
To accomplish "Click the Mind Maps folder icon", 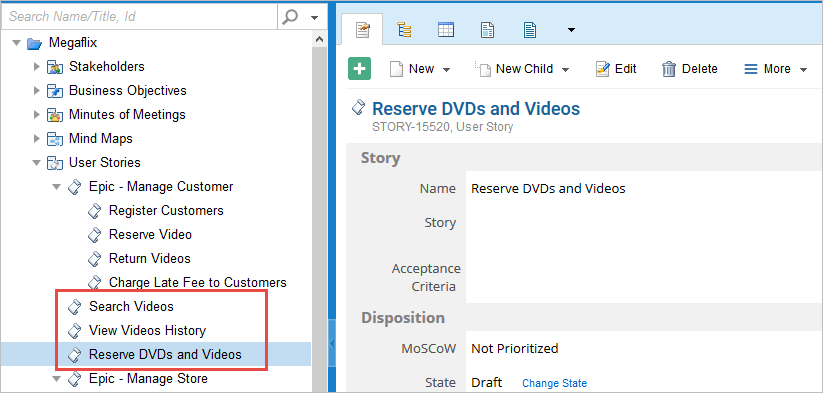I will click(x=55, y=139).
